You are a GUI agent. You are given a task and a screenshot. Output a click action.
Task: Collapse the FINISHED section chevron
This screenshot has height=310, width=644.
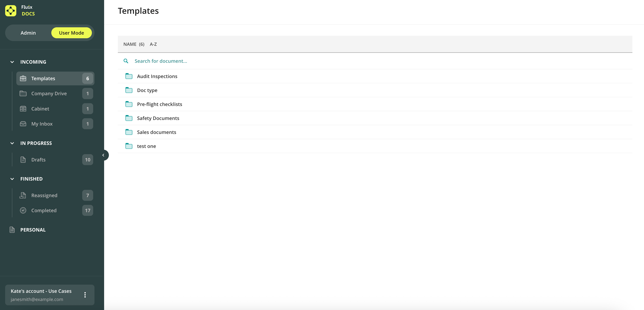tap(12, 179)
